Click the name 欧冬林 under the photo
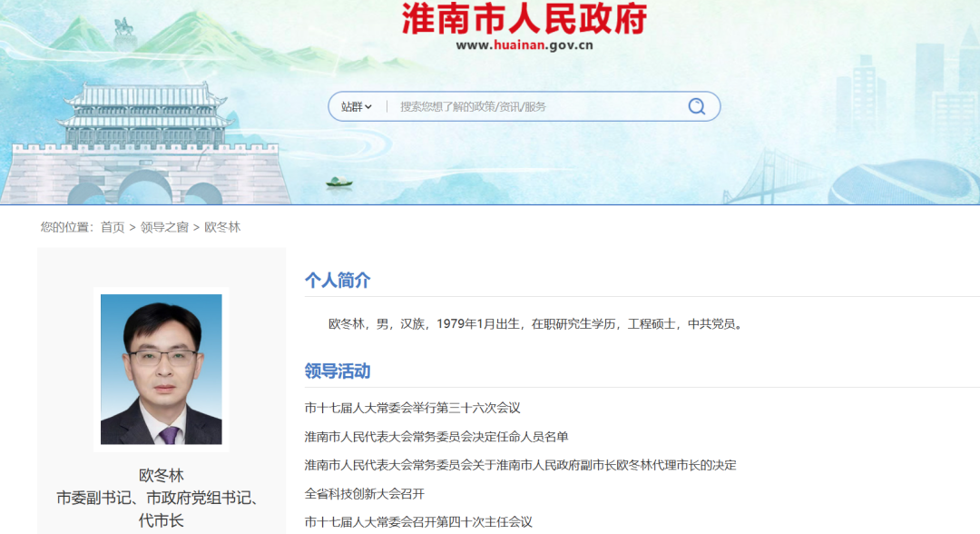 coord(162,475)
